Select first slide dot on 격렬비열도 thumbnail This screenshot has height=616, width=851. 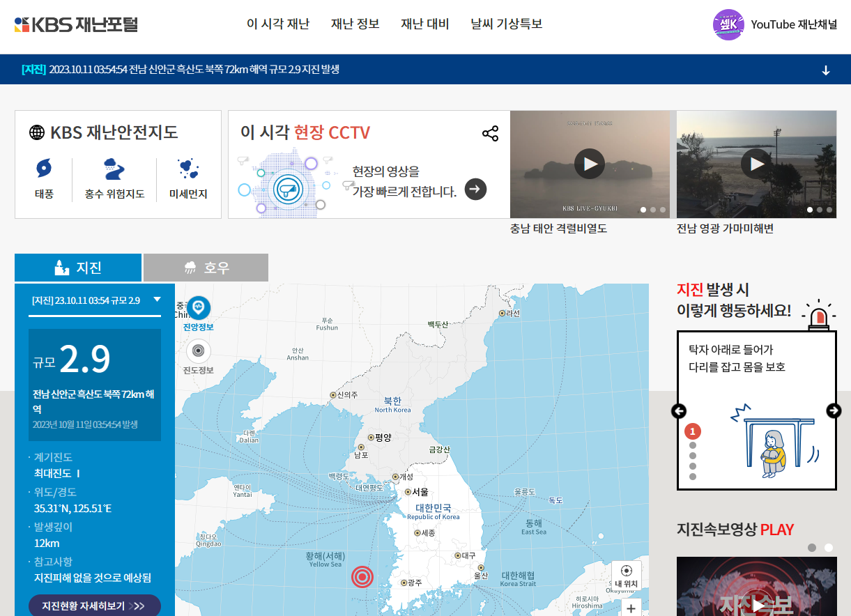pos(643,210)
